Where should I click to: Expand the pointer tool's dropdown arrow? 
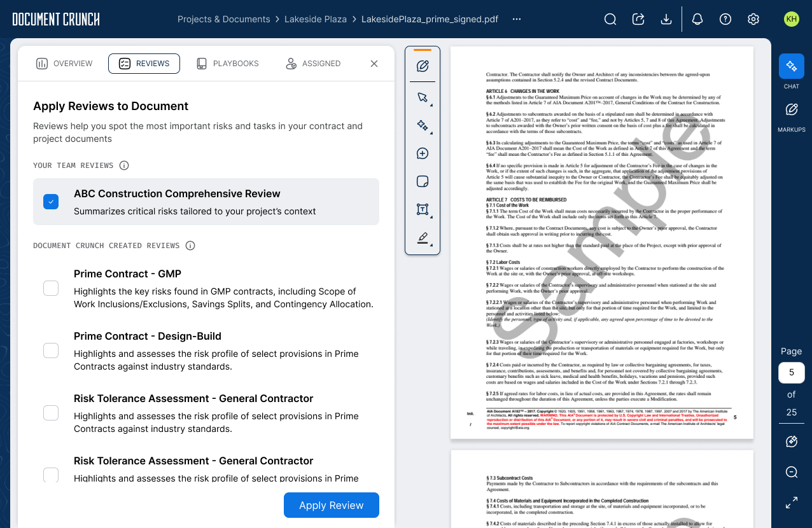click(431, 105)
